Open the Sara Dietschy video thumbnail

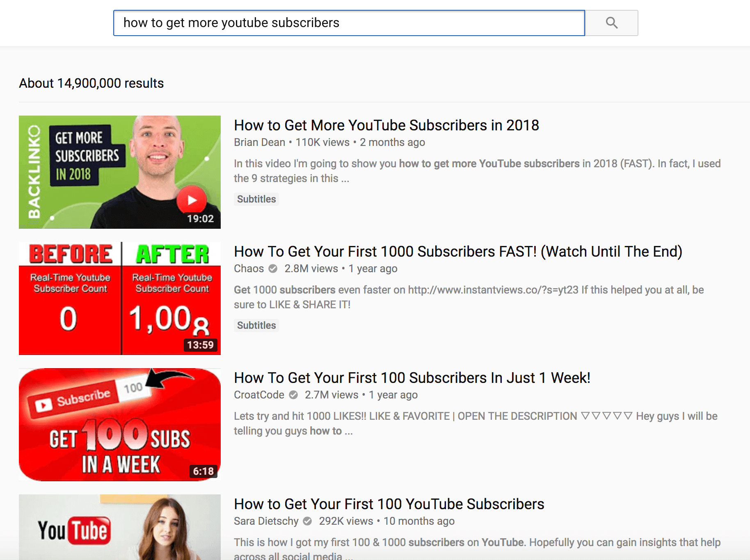click(x=120, y=527)
